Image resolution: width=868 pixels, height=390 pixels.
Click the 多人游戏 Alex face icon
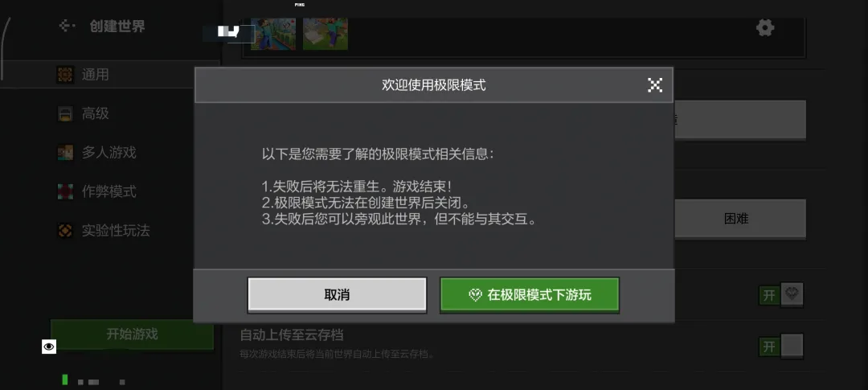click(x=65, y=152)
